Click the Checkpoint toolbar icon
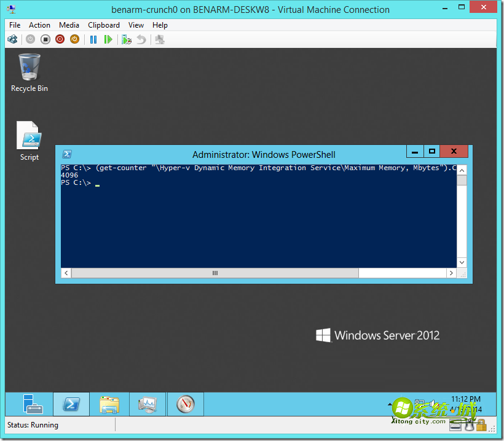The width and height of the screenshot is (504, 441). tap(127, 39)
